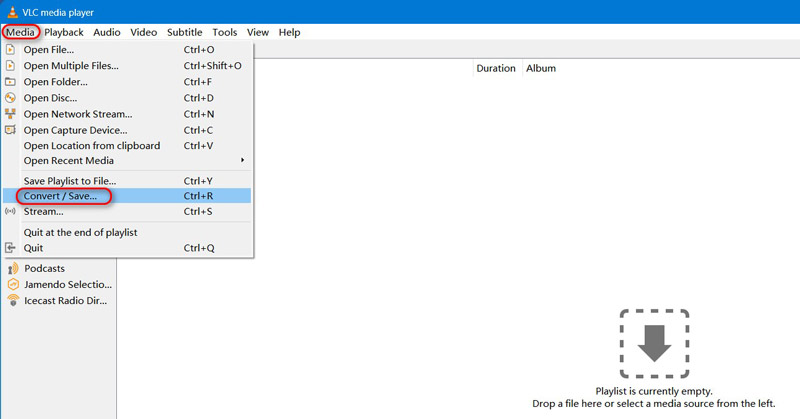Sort playlist by Duration column header

click(x=496, y=68)
